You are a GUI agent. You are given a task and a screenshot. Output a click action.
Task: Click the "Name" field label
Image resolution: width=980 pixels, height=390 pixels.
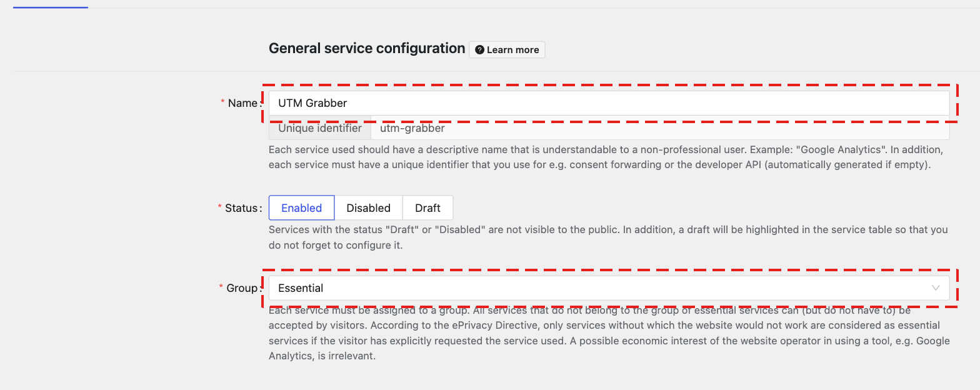[242, 103]
